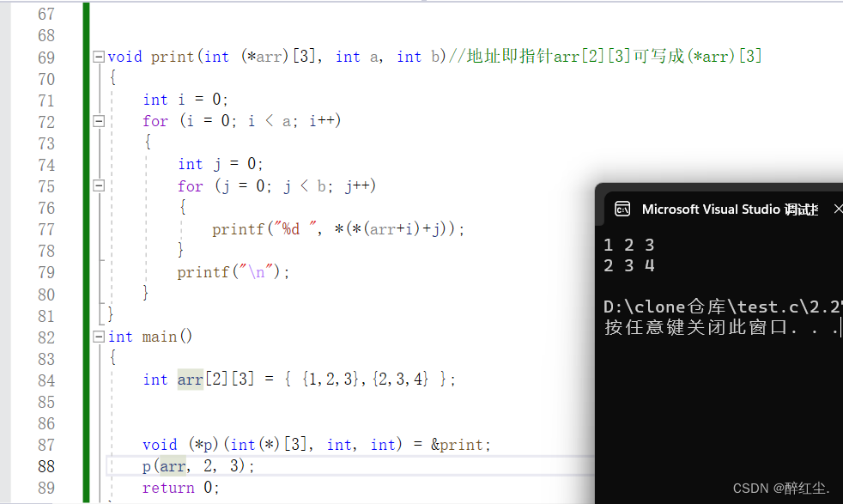The image size is (843, 504).
Task: Click line number 81 in the gutter
Action: [46, 316]
